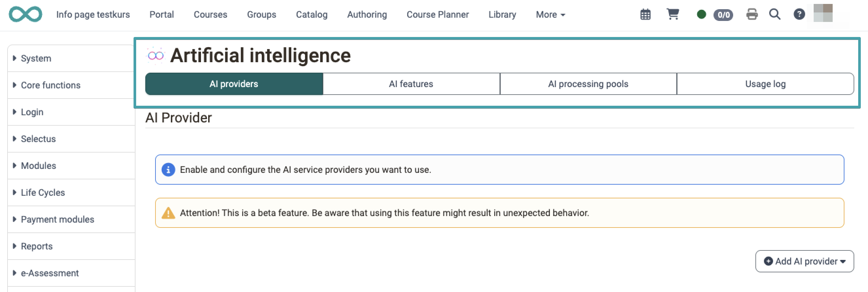This screenshot has height=292, width=868.
Task: Open the user avatar menu
Action: 823,13
